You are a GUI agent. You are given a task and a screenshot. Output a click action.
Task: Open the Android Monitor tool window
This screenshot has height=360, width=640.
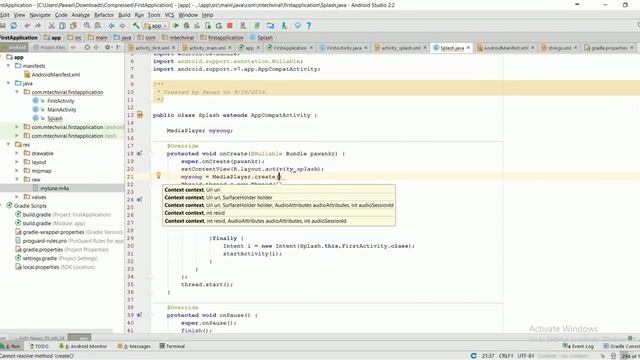coord(83,346)
